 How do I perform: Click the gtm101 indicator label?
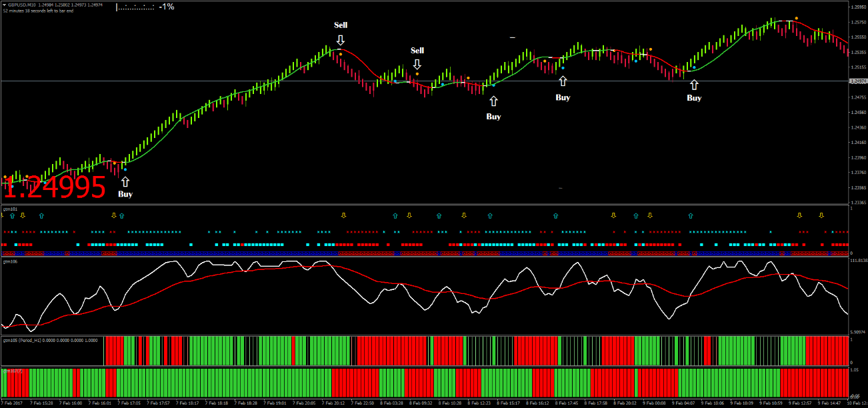pos(10,209)
